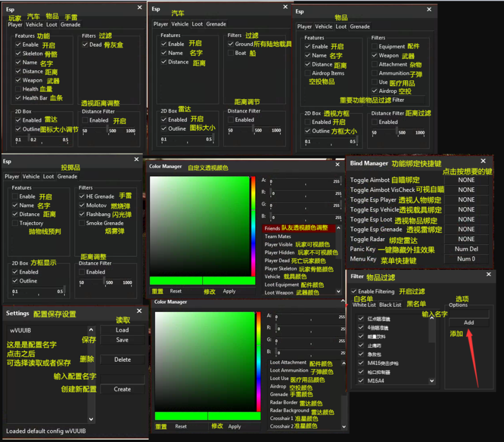This screenshot has width=504, height=442.
Task: Close the Settings window
Action: pyautogui.click(x=139, y=311)
